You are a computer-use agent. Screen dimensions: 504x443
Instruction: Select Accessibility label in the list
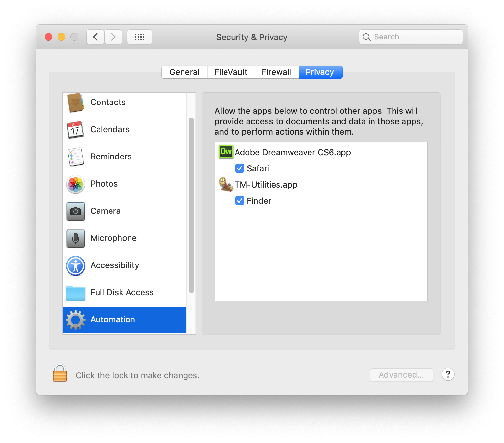[115, 265]
